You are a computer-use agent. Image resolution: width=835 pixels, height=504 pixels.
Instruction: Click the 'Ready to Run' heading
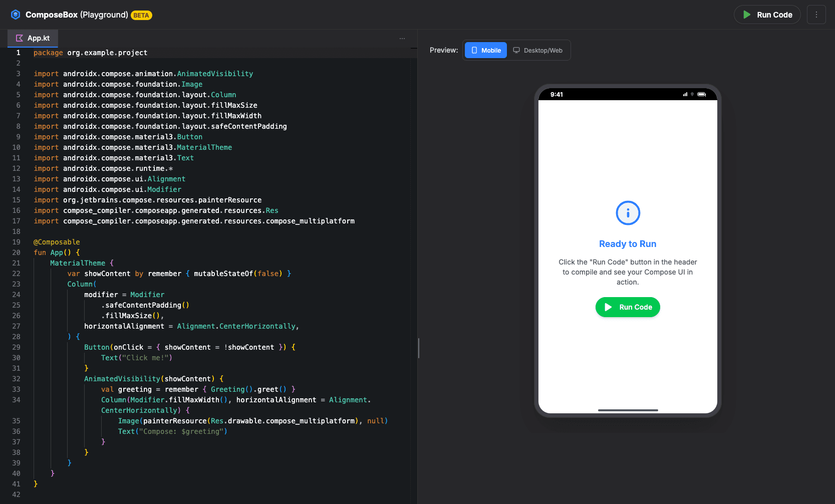pos(628,244)
